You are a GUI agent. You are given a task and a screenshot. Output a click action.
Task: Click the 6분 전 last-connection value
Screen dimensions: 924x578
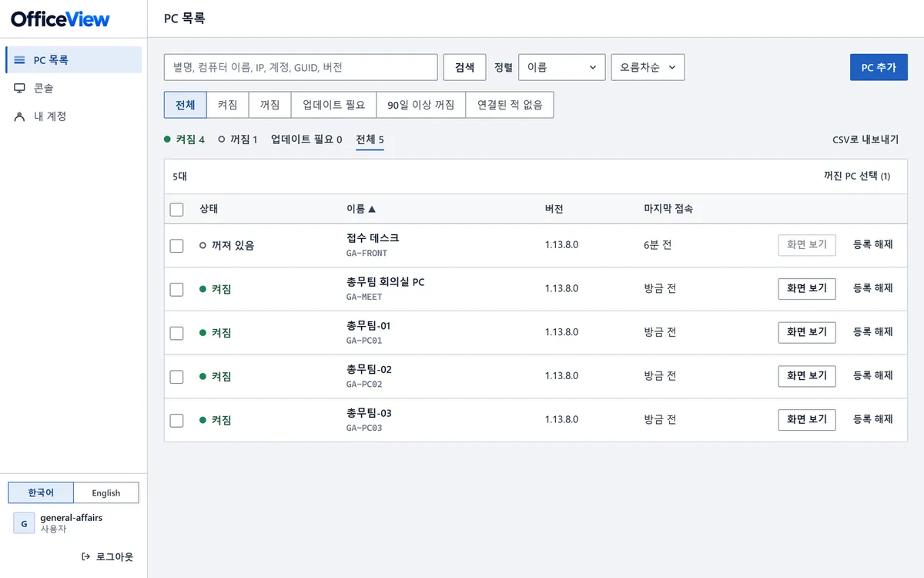pos(658,245)
